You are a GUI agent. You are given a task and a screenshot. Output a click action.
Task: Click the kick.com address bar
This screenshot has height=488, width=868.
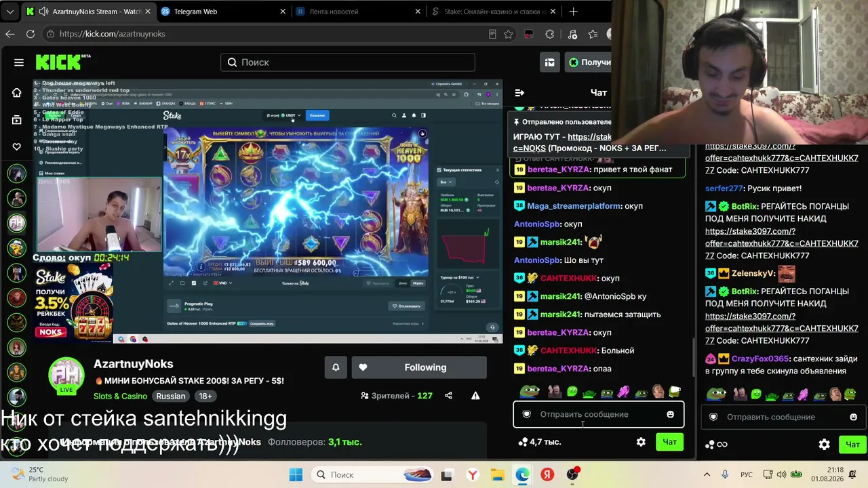click(264, 34)
